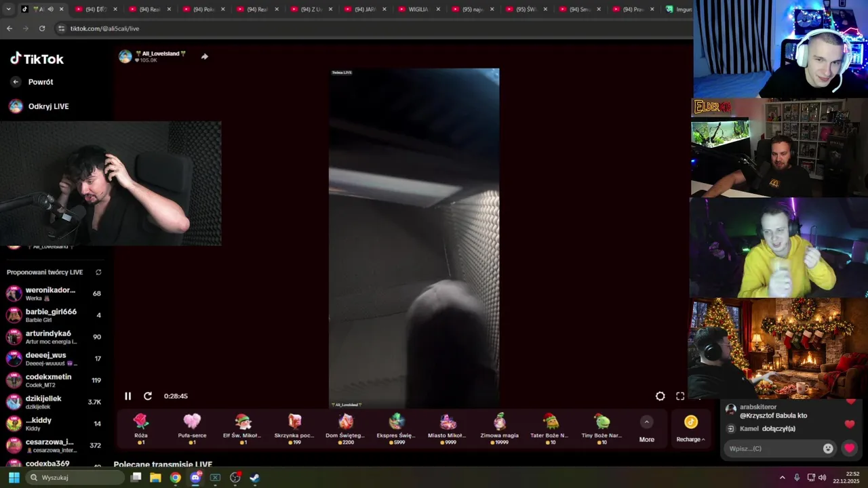Open the Recharge coins menu
Image resolution: width=868 pixels, height=488 pixels.
point(690,428)
